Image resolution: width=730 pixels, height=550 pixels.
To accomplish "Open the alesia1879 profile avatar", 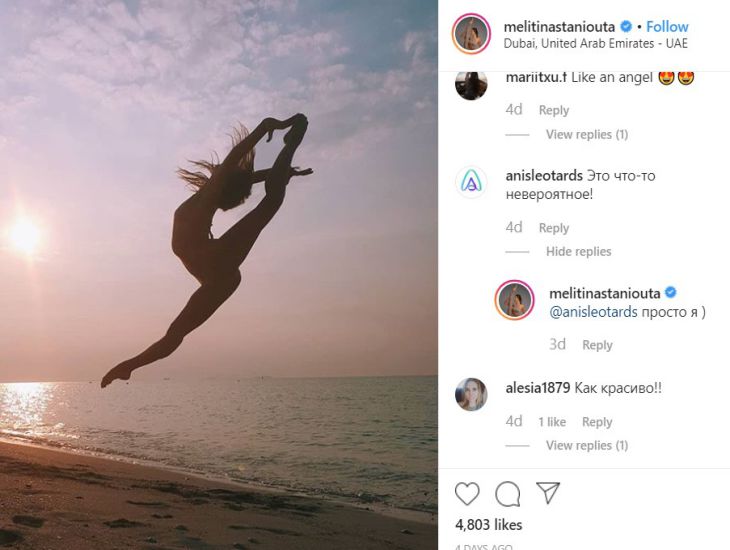I will [471, 394].
